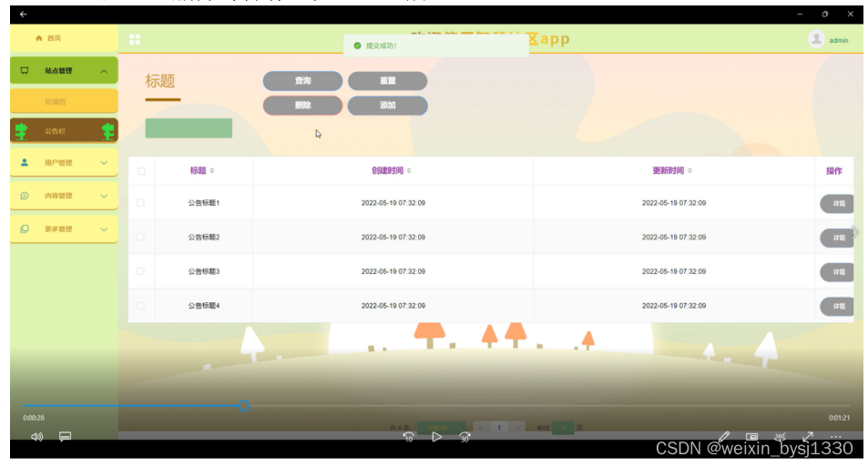
Task: Click the monitor icon in 站点管理
Action: point(25,71)
